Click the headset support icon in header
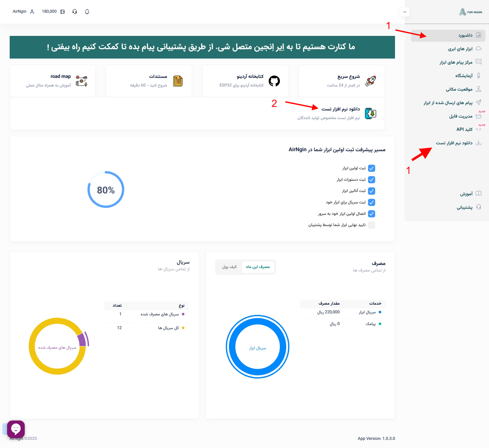Screen dimensions: 489x448 click(x=75, y=12)
